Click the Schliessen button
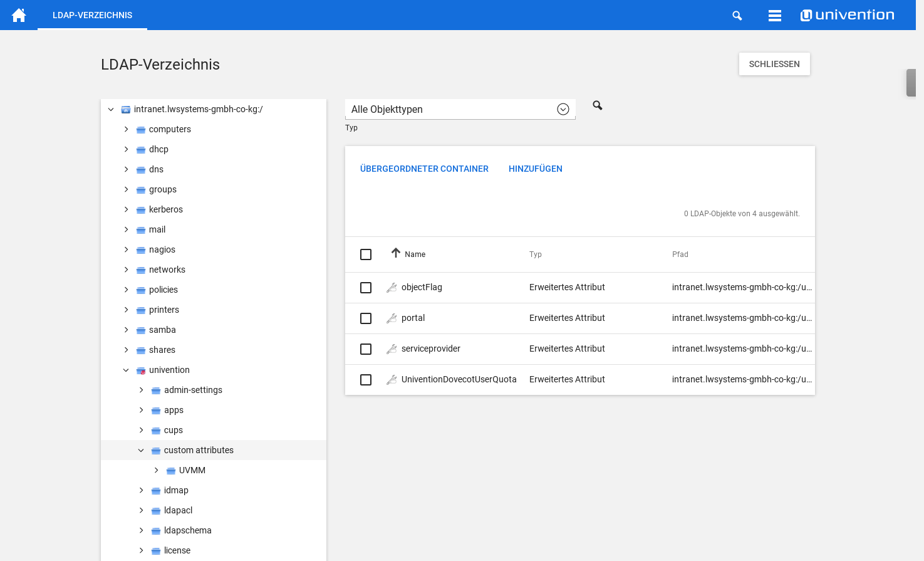Image resolution: width=924 pixels, height=561 pixels. tap(774, 64)
